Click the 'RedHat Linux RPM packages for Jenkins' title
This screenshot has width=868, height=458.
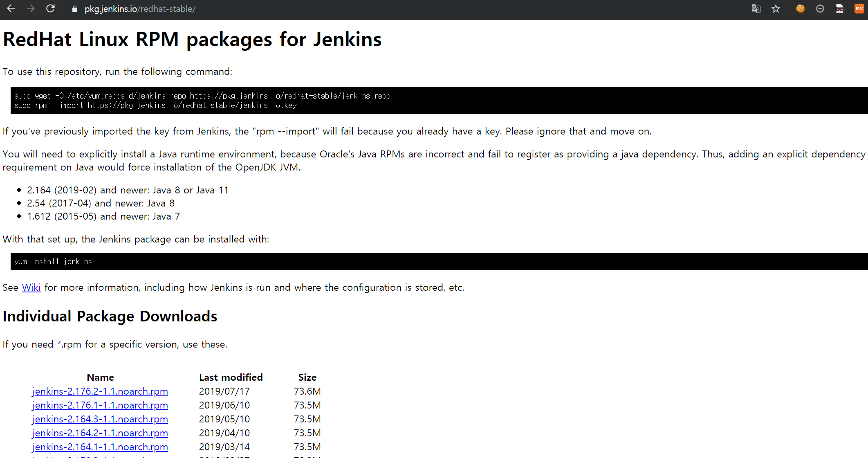192,40
